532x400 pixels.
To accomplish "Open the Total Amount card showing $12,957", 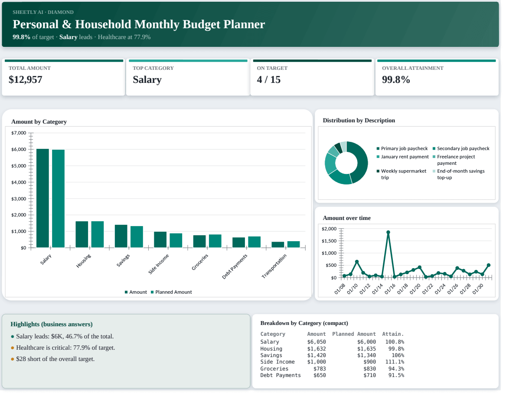I will (63, 77).
